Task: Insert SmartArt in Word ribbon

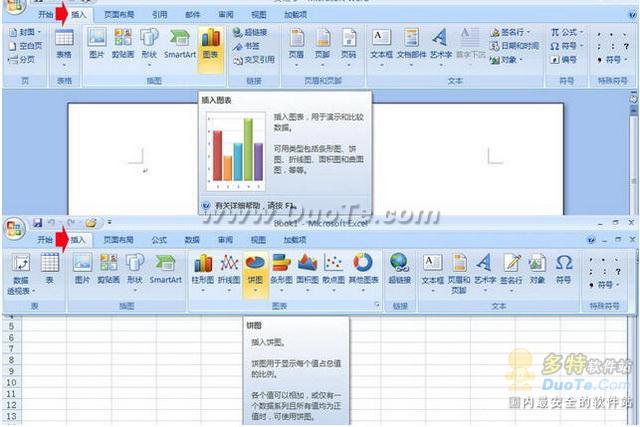Action: coord(180,44)
